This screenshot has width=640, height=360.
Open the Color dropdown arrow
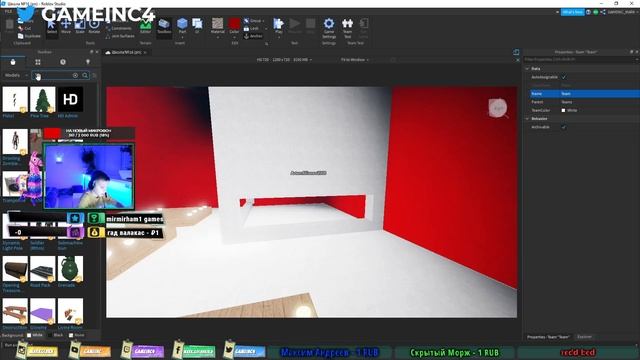pyautogui.click(x=235, y=38)
